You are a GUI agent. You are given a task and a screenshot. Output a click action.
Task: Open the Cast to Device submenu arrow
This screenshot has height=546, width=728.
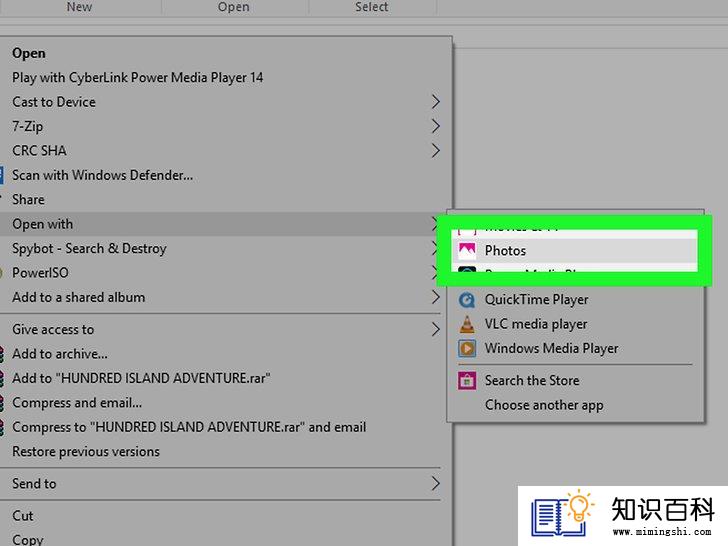[x=436, y=102]
